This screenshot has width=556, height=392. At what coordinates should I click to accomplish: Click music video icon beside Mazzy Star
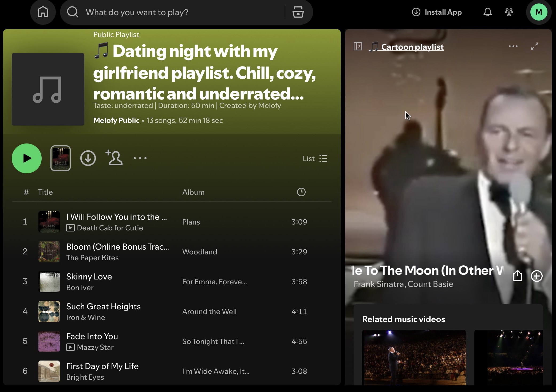click(70, 347)
